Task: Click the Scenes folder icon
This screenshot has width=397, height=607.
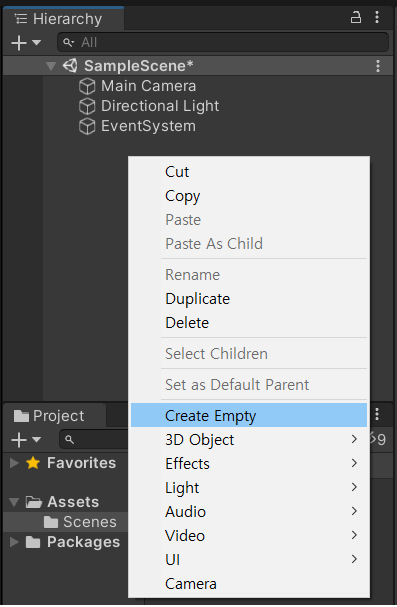Action: click(x=51, y=522)
